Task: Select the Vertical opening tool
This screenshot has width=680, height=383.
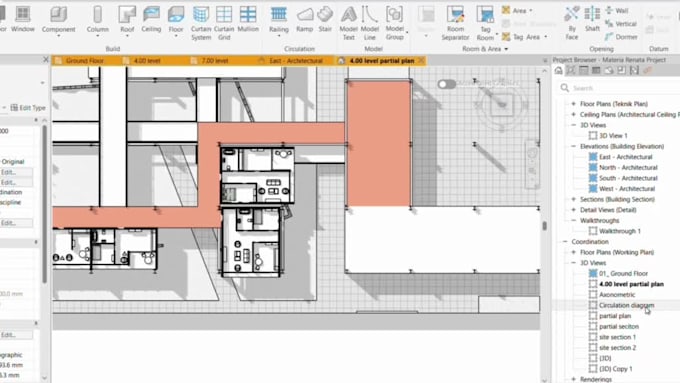Action: 621,24
